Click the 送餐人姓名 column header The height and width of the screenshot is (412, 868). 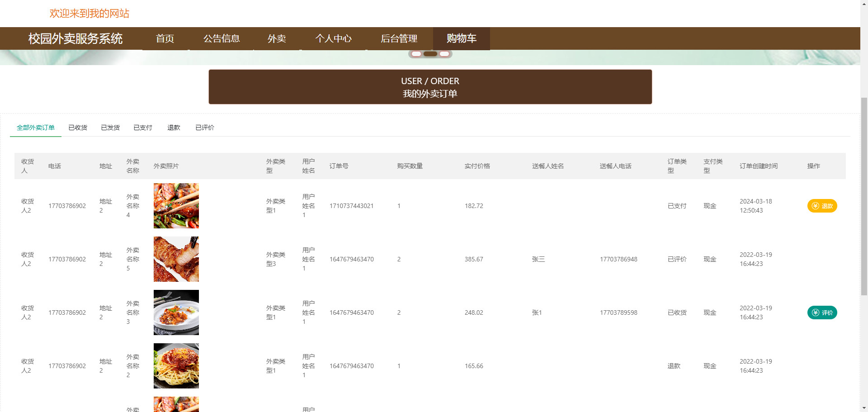point(548,166)
